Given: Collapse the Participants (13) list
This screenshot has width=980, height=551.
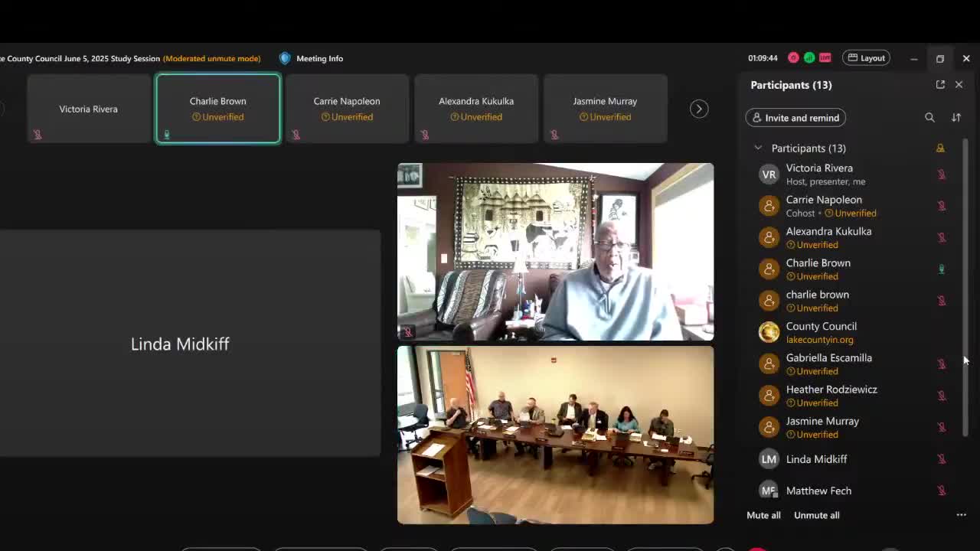Looking at the screenshot, I should coord(758,148).
